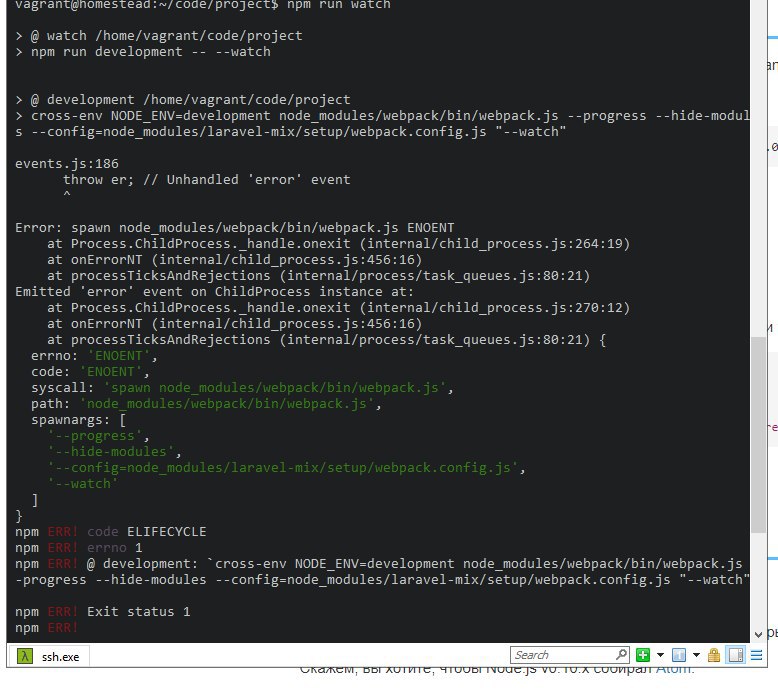This screenshot has width=778, height=689.
Task: Click the "errno: 'ENOENT'" line
Action: tap(94, 356)
